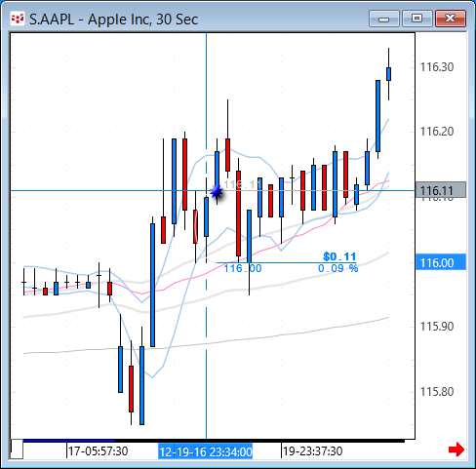
Task: Click the $0.11 measurement label
Action: pos(339,256)
